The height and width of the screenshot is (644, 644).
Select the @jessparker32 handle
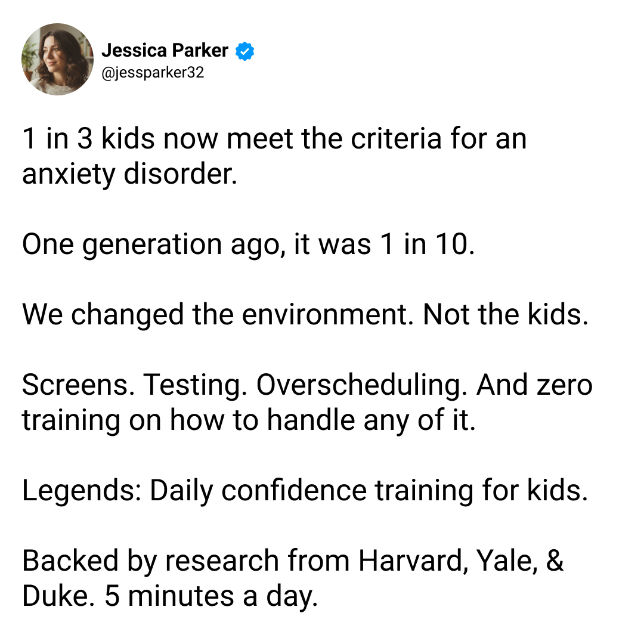pyautogui.click(x=153, y=72)
